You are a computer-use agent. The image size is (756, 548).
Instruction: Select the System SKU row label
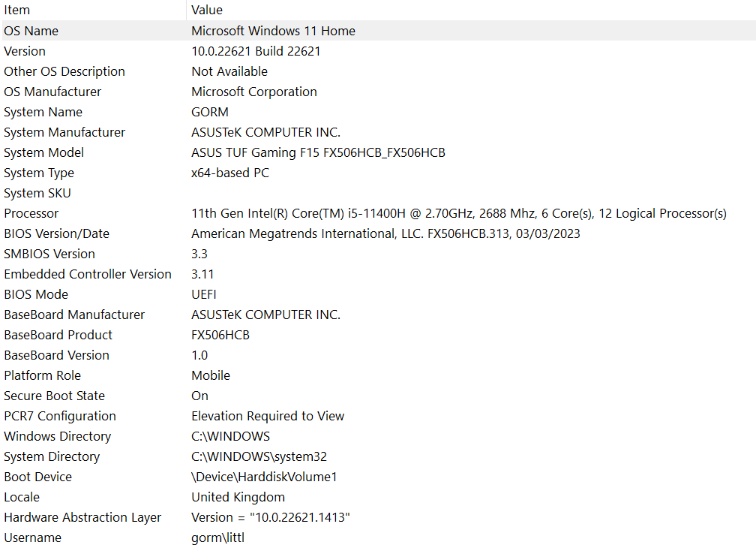pyautogui.click(x=37, y=193)
